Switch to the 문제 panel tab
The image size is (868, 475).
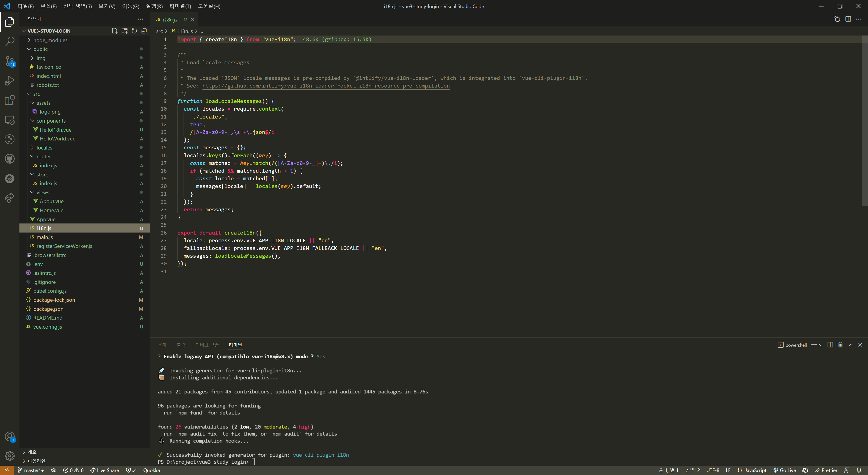point(163,344)
